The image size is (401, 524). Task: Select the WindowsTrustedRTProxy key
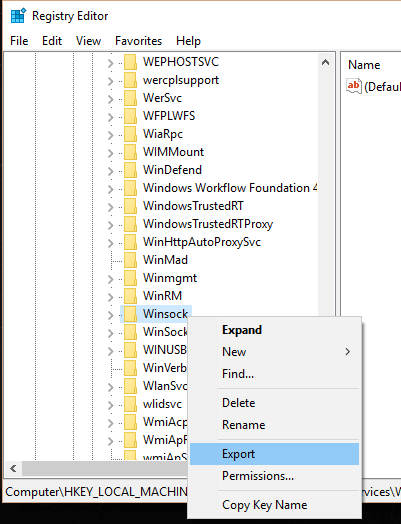point(208,224)
